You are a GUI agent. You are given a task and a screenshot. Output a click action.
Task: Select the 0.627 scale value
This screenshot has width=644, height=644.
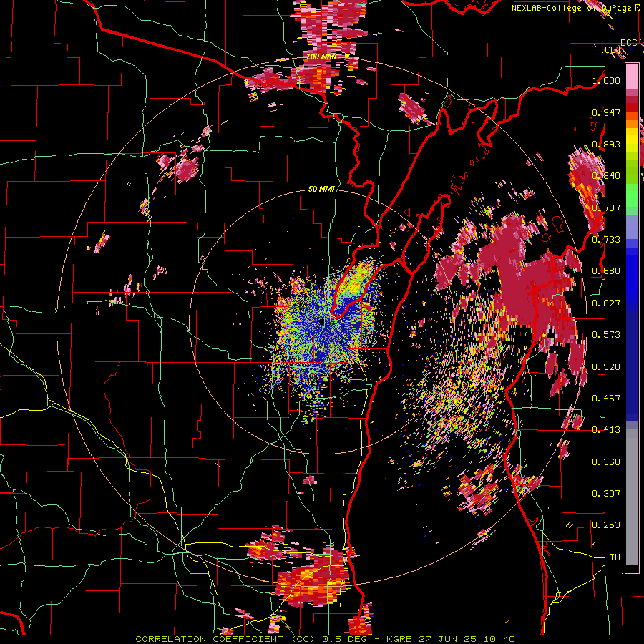click(606, 303)
